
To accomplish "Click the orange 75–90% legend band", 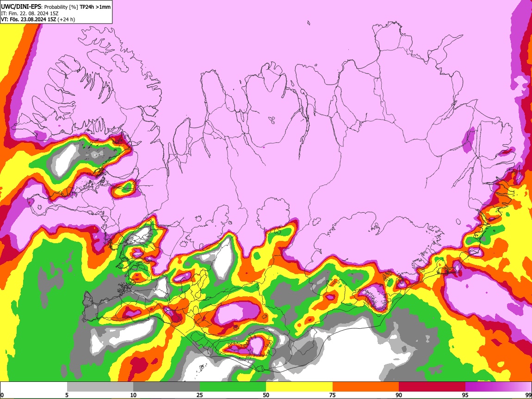I will click(x=366, y=387).
